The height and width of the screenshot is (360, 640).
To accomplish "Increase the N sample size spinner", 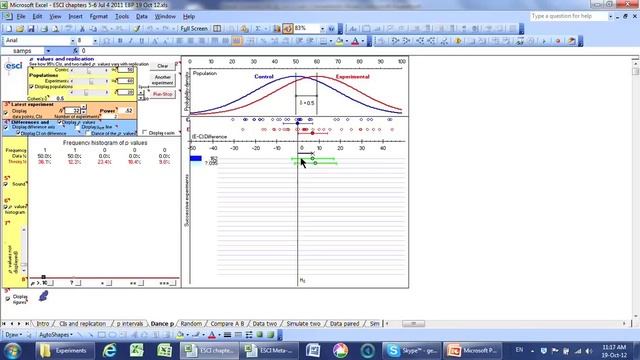I will 84,108.
